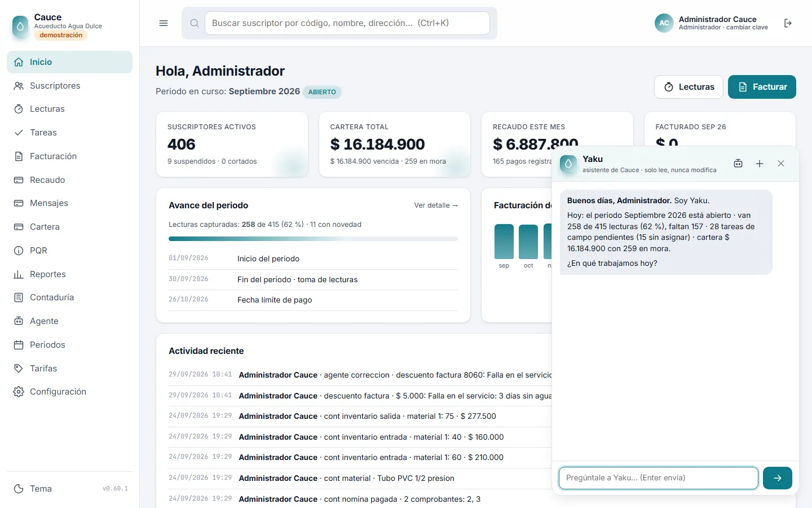Focus the Buscar suscriptor search field
812x508 pixels.
pyautogui.click(x=347, y=23)
